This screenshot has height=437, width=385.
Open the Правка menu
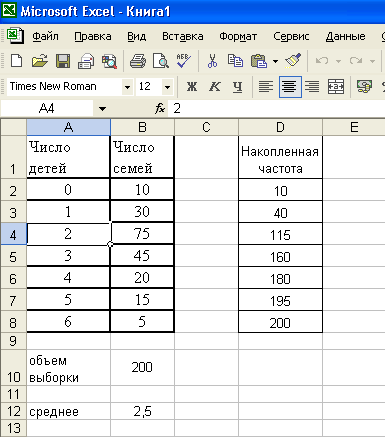click(93, 36)
